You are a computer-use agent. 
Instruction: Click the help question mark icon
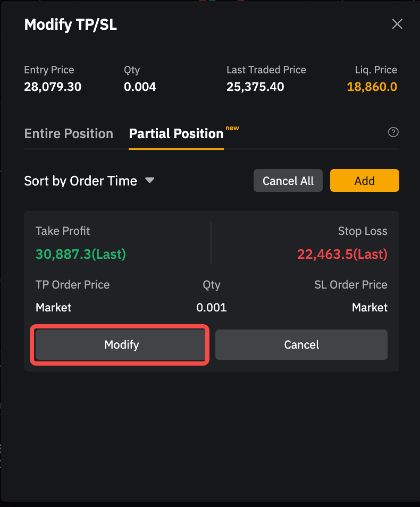point(393,132)
